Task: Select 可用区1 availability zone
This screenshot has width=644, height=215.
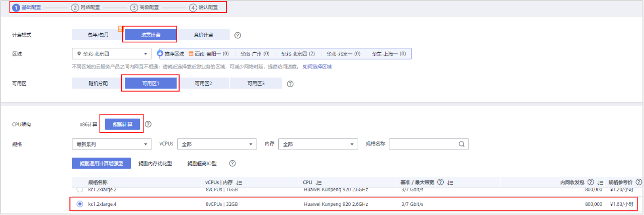Action: [x=150, y=84]
